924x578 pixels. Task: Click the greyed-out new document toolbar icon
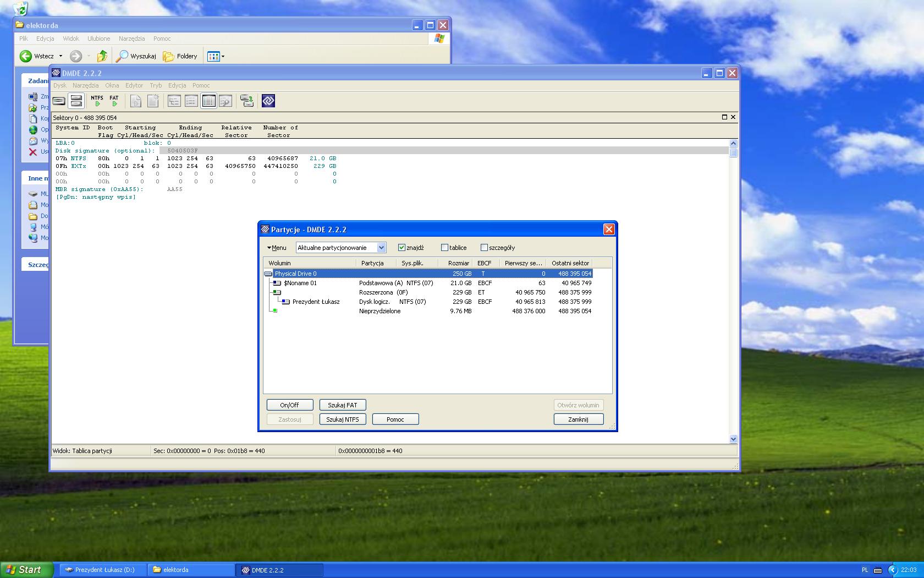(x=153, y=101)
